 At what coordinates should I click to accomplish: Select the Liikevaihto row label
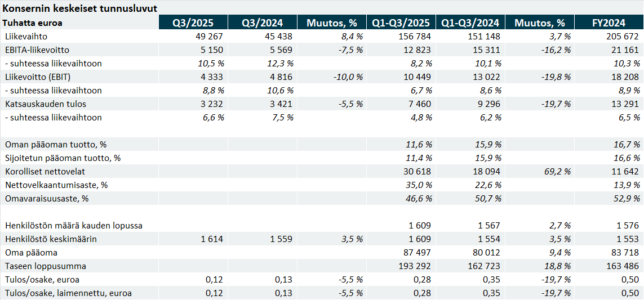click(x=25, y=36)
